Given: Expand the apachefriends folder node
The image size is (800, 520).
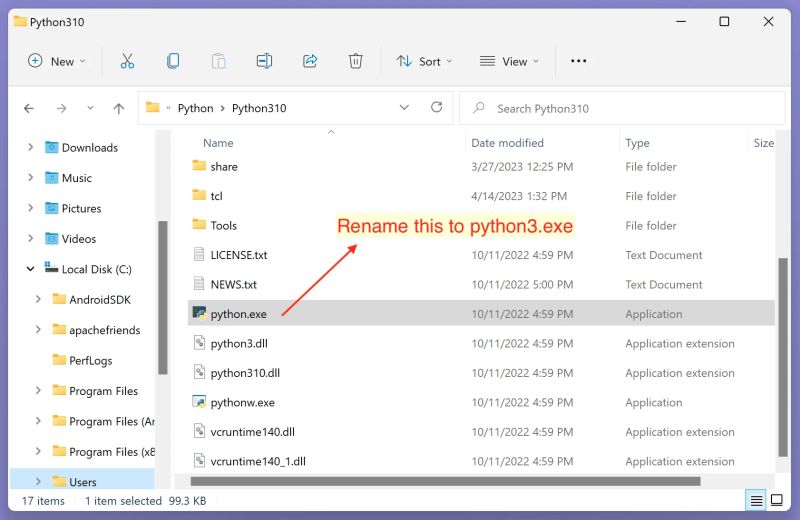Looking at the screenshot, I should 38,330.
